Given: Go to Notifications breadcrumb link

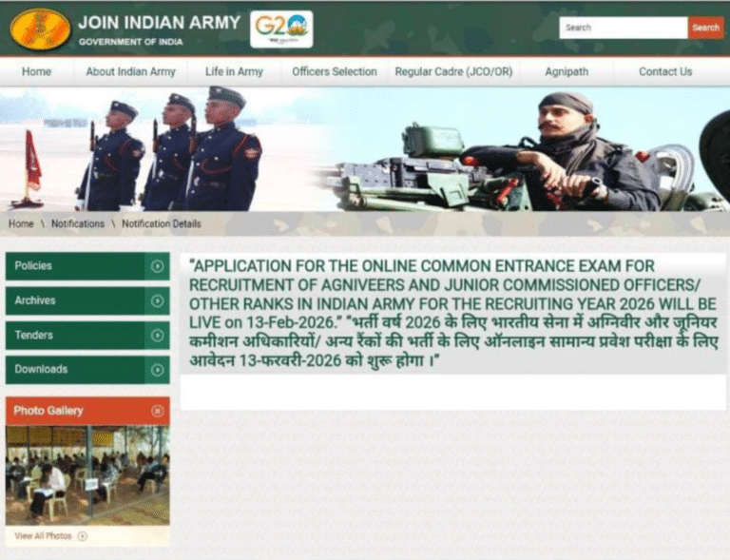Looking at the screenshot, I should (78, 224).
